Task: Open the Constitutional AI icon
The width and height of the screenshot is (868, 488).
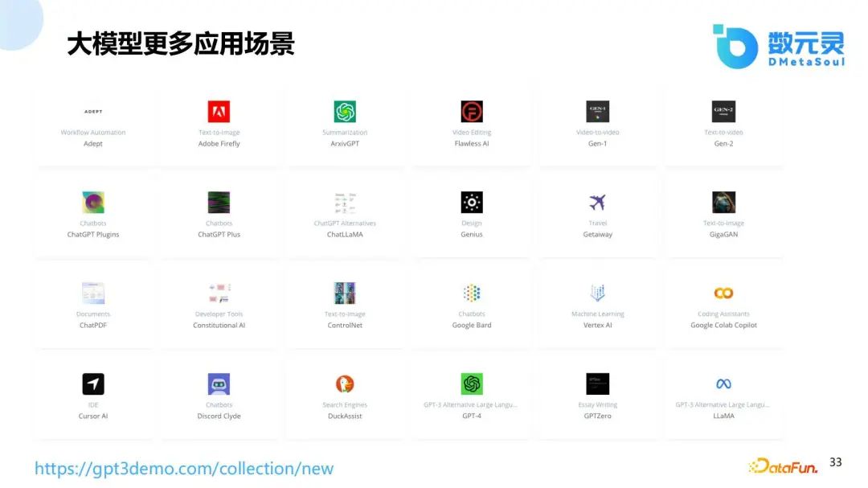Action: (x=219, y=293)
